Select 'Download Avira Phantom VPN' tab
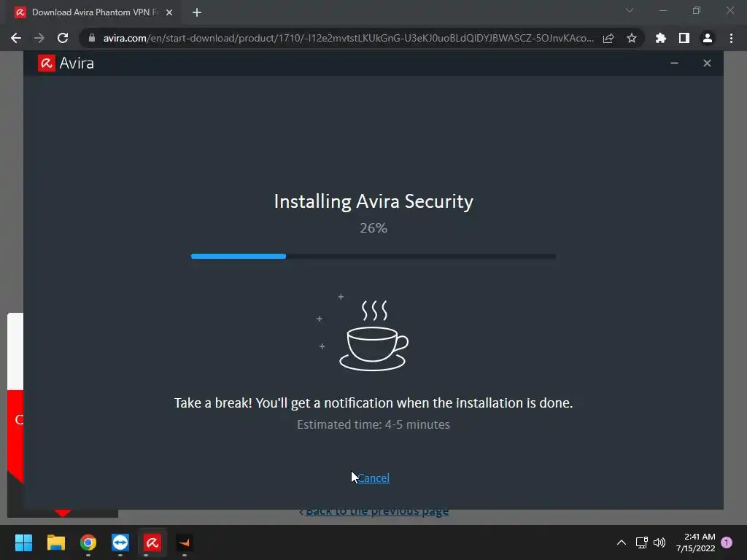747x560 pixels. [x=93, y=12]
